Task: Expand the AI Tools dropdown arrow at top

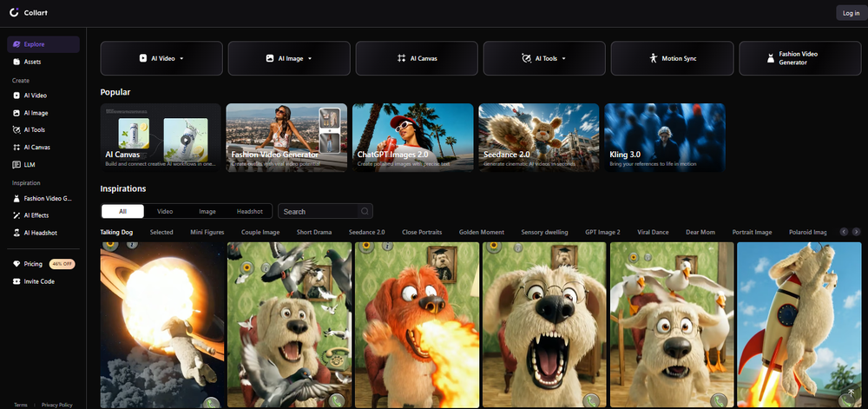Action: click(x=564, y=58)
